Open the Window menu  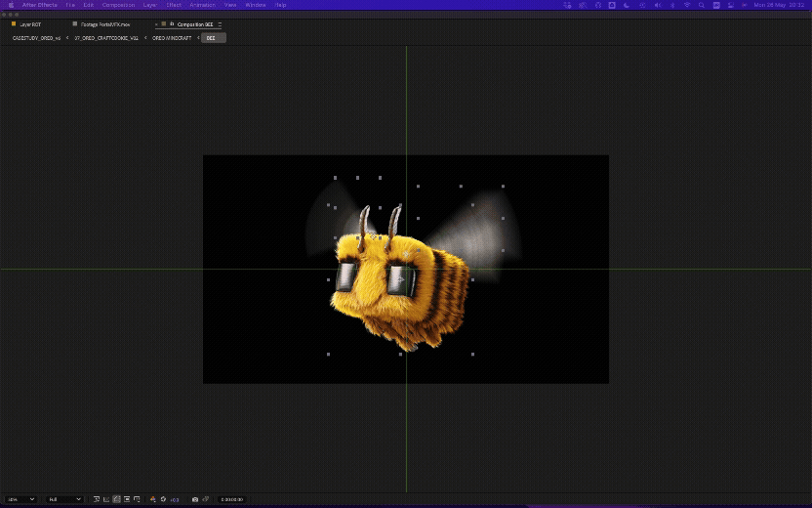coord(256,5)
